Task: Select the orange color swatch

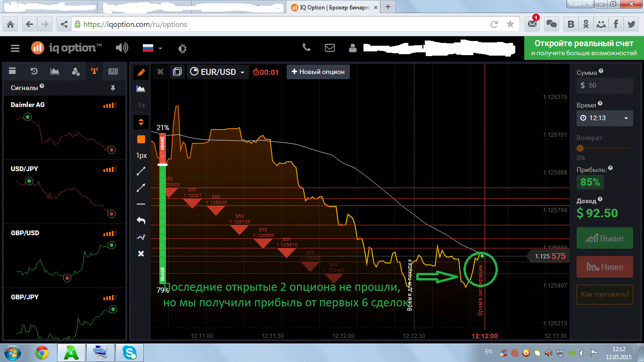Action: click(x=140, y=139)
